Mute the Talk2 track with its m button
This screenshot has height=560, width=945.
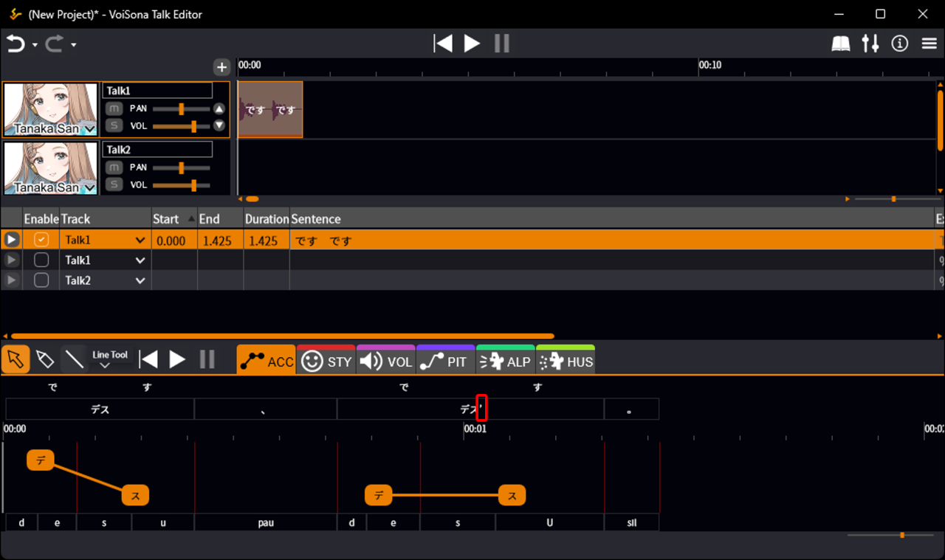114,167
